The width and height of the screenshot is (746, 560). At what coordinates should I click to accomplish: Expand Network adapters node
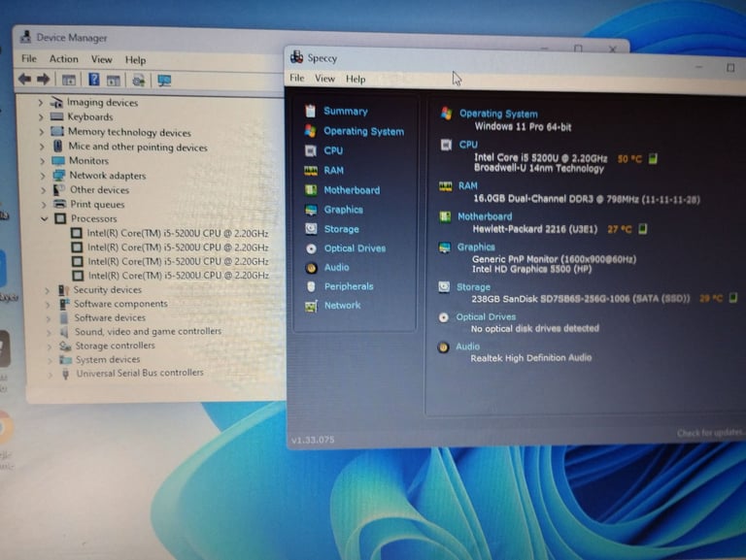(43, 176)
